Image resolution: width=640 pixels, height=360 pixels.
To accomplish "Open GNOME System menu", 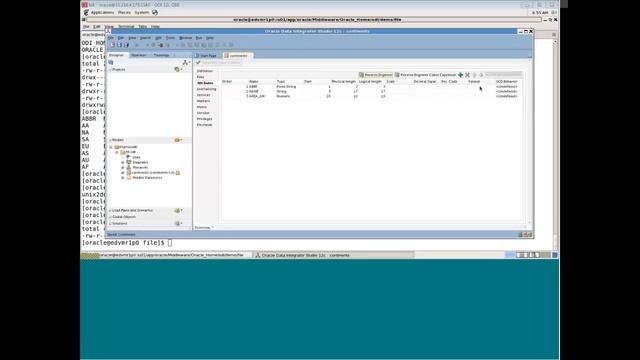I will [x=142, y=13].
